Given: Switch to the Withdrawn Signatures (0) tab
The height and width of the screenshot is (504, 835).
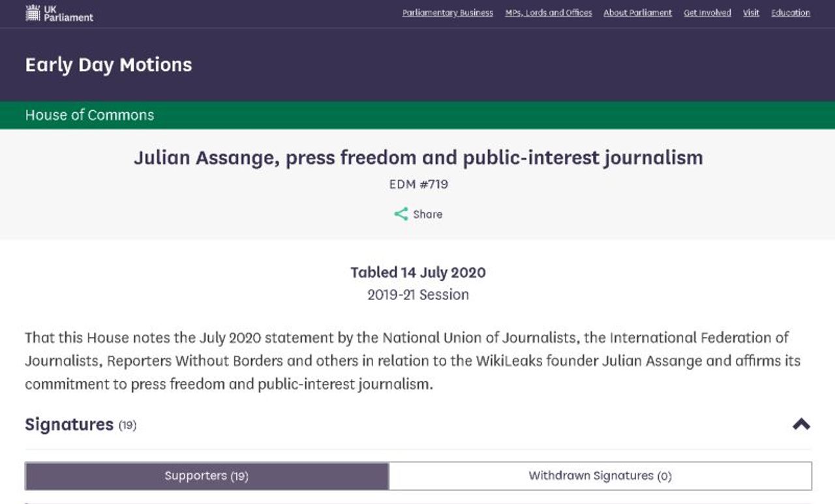Looking at the screenshot, I should pos(600,476).
